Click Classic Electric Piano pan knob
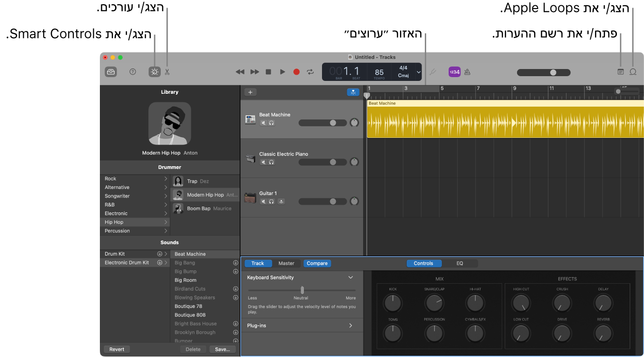The image size is (644, 357). (354, 162)
